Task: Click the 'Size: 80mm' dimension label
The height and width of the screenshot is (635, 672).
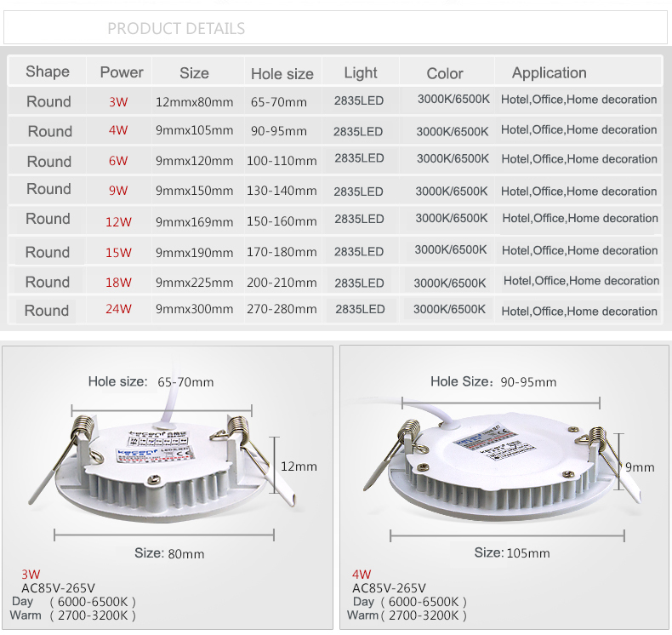Action: [169, 553]
